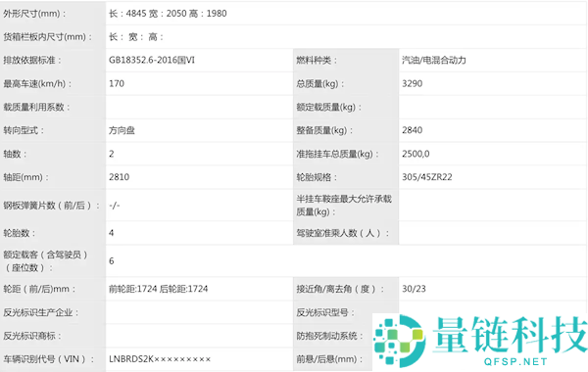Select the seating capacity value 6
The width and height of the screenshot is (588, 372).
click(112, 261)
